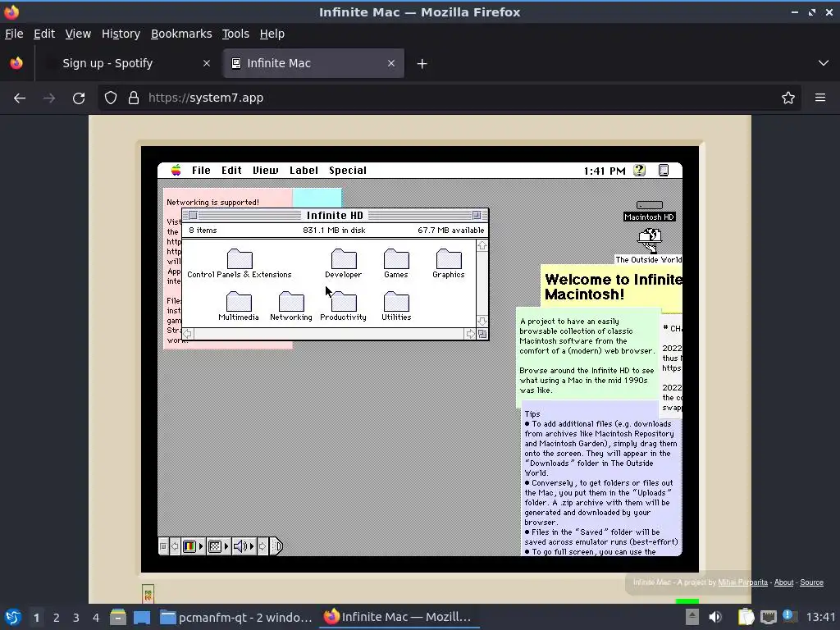Reload the current page

79,98
